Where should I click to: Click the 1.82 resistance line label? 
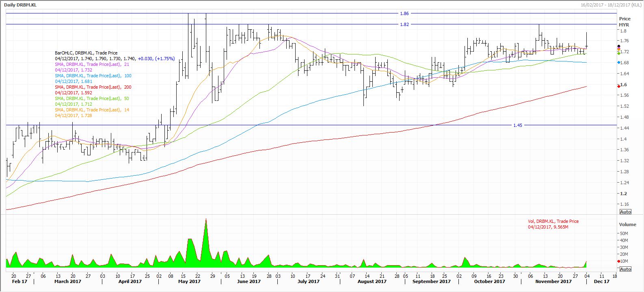pyautogui.click(x=404, y=24)
